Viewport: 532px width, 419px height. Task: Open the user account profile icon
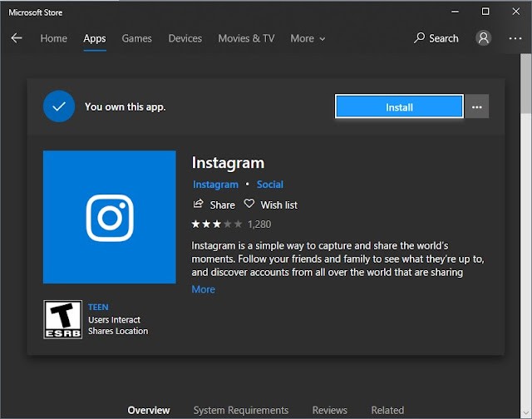[483, 38]
